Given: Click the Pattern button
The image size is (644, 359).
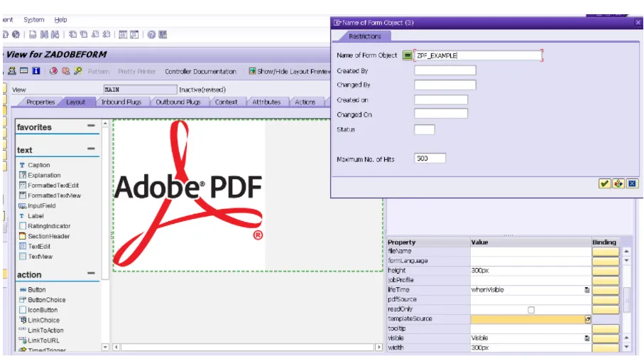Looking at the screenshot, I should tap(99, 71).
